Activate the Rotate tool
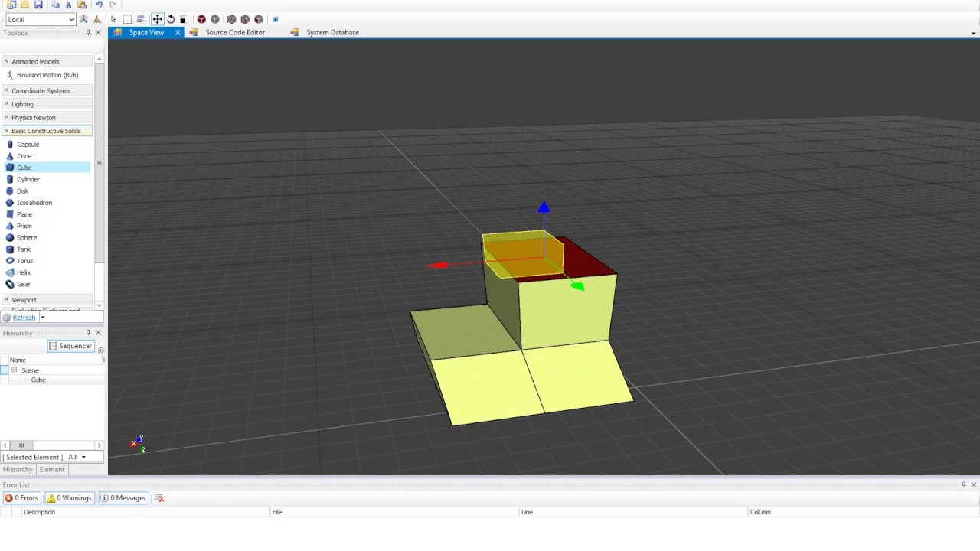The height and width of the screenshot is (551, 980). 171,19
